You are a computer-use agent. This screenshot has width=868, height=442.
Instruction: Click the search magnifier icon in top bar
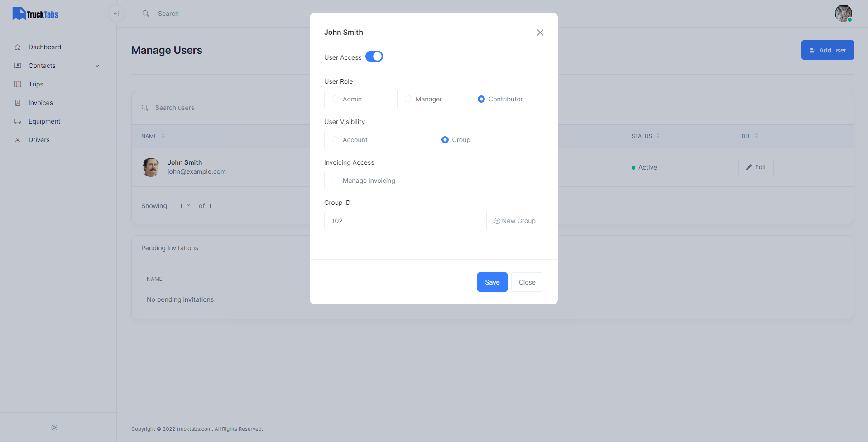point(146,14)
